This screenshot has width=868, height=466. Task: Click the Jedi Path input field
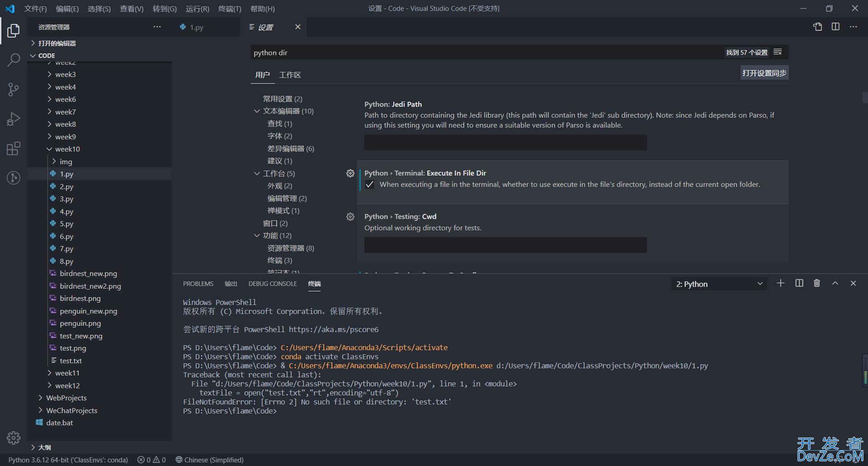(x=505, y=143)
